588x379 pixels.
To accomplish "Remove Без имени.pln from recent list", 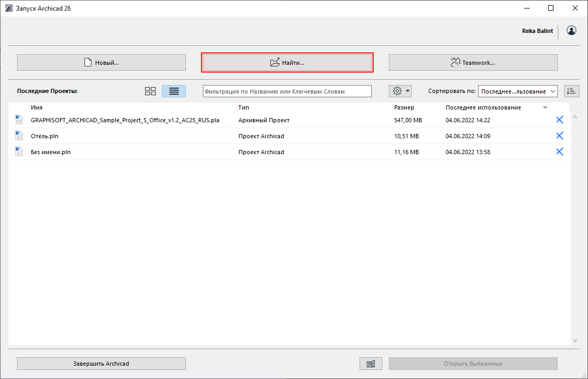I will (x=559, y=151).
